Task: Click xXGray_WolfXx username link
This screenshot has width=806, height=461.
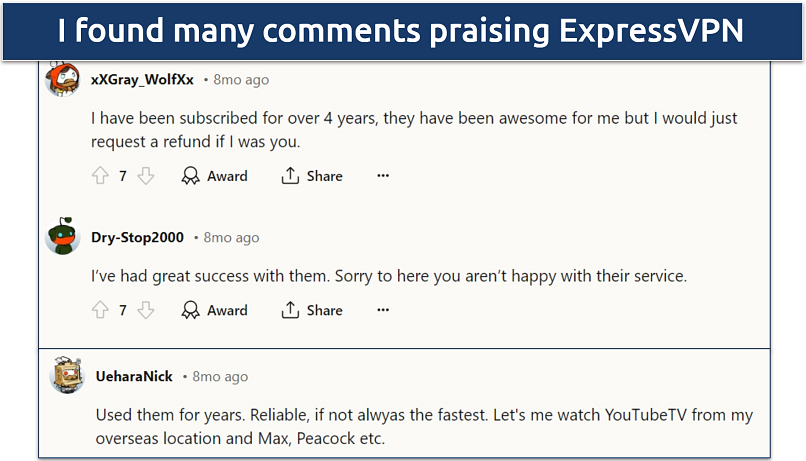Action: 142,79
